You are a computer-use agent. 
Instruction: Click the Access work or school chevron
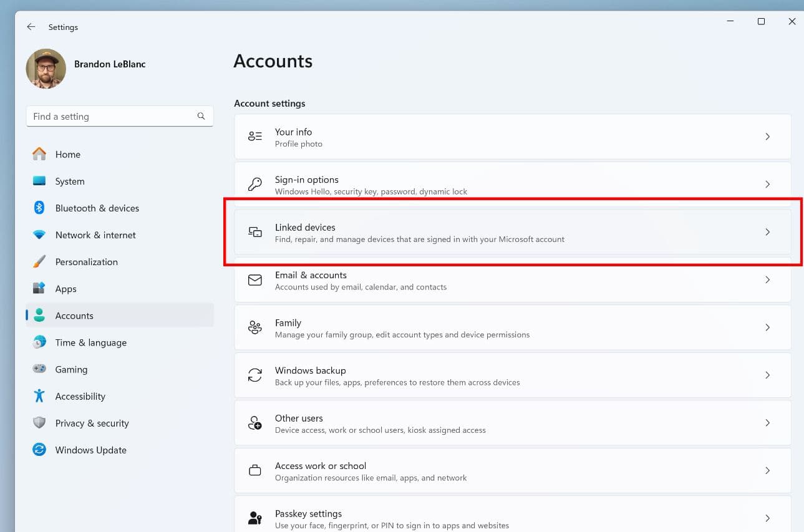click(768, 471)
